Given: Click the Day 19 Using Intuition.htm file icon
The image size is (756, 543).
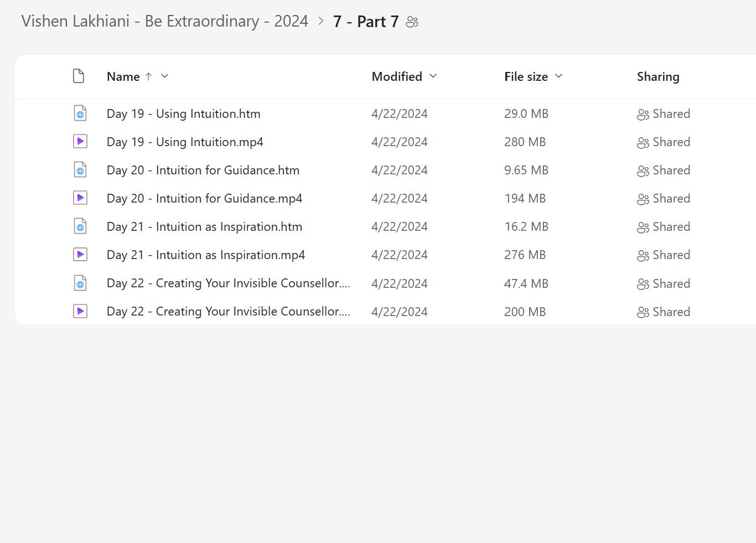Looking at the screenshot, I should pos(80,113).
